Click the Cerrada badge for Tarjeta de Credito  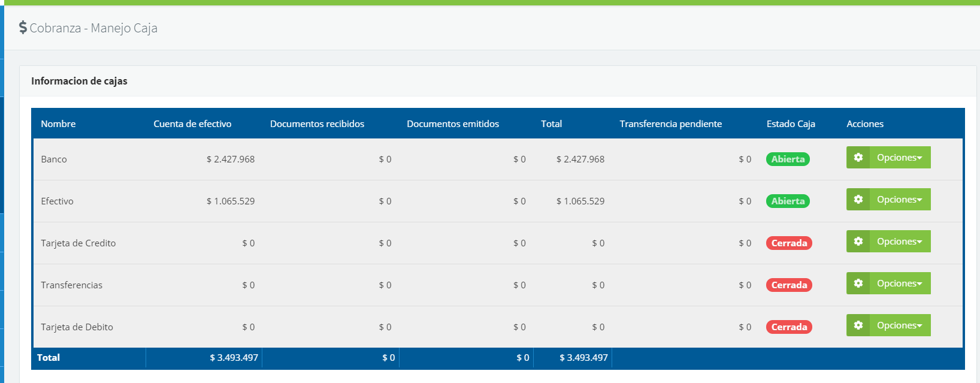tap(789, 243)
